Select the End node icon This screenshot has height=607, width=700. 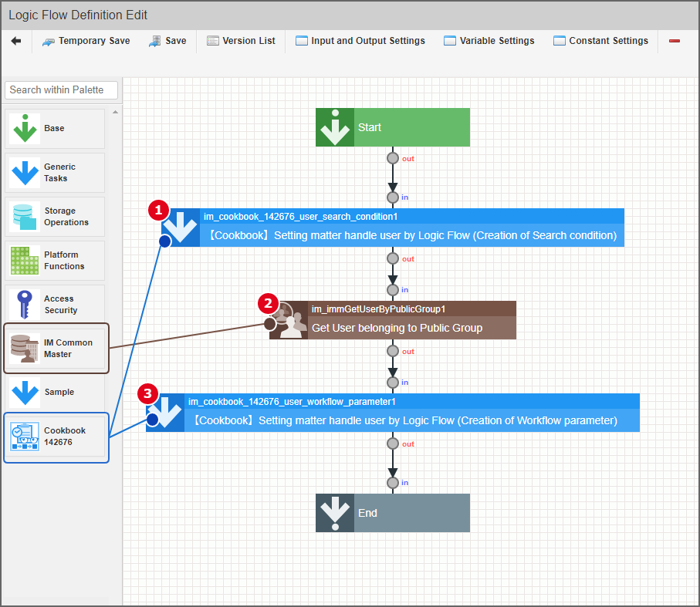[x=335, y=513]
